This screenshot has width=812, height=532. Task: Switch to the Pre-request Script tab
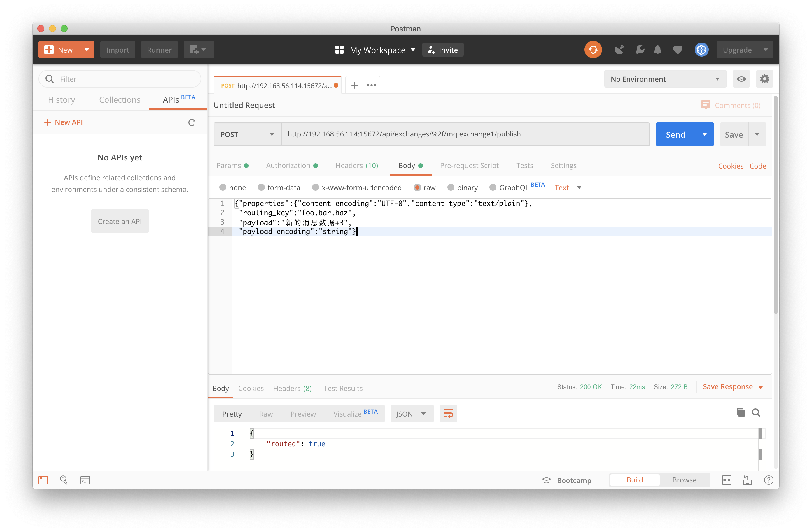(x=470, y=165)
